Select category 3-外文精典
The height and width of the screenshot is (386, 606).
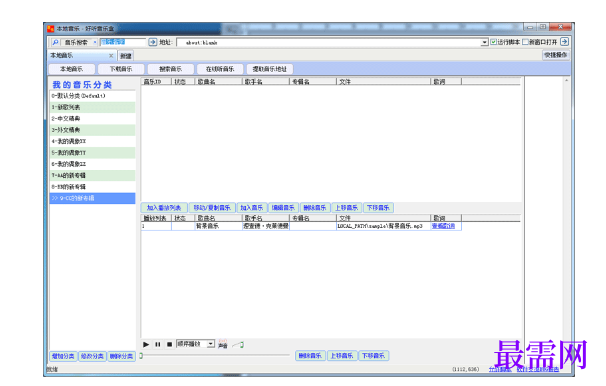click(92, 130)
